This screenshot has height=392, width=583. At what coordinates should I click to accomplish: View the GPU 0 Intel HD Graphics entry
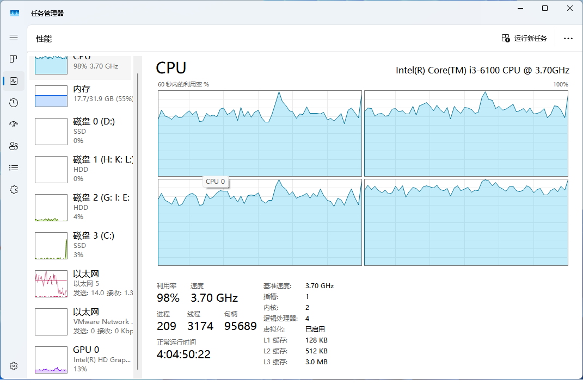[82, 359]
